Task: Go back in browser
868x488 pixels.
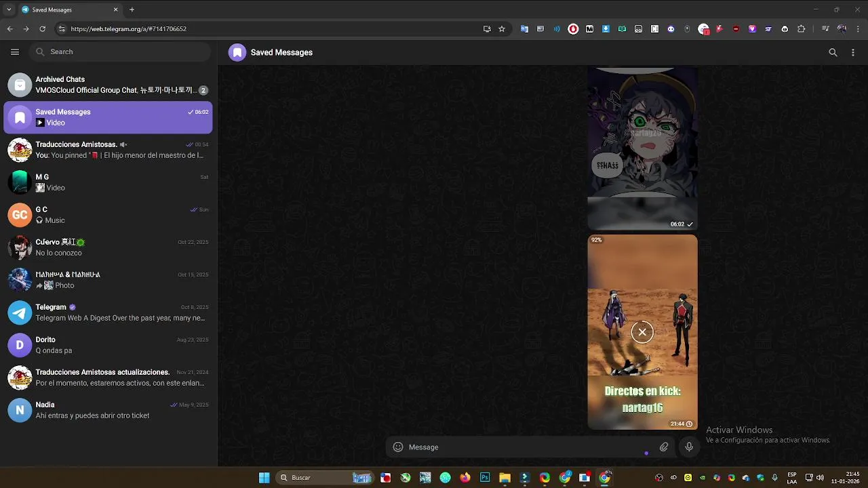Action: [x=9, y=28]
